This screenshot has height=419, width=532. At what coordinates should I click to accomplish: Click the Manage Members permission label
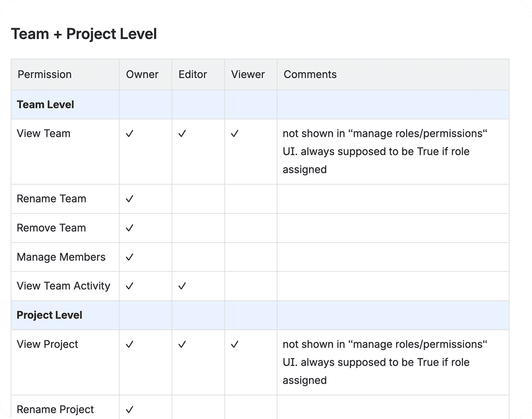click(61, 257)
